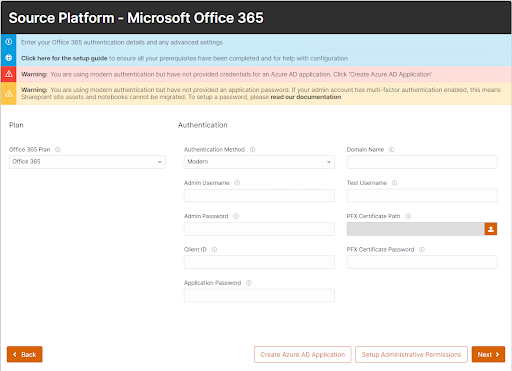Click info icon beside Authentication Method

(253, 149)
